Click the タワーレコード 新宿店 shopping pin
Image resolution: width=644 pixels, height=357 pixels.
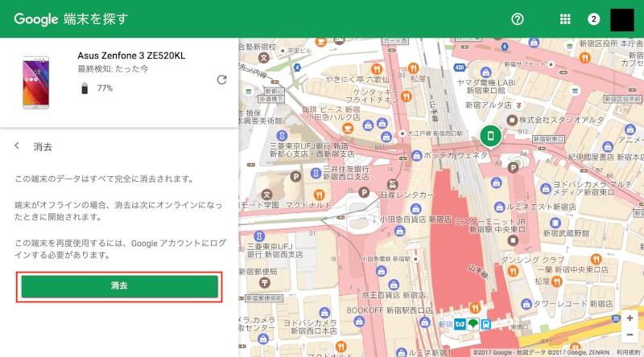coord(526,304)
